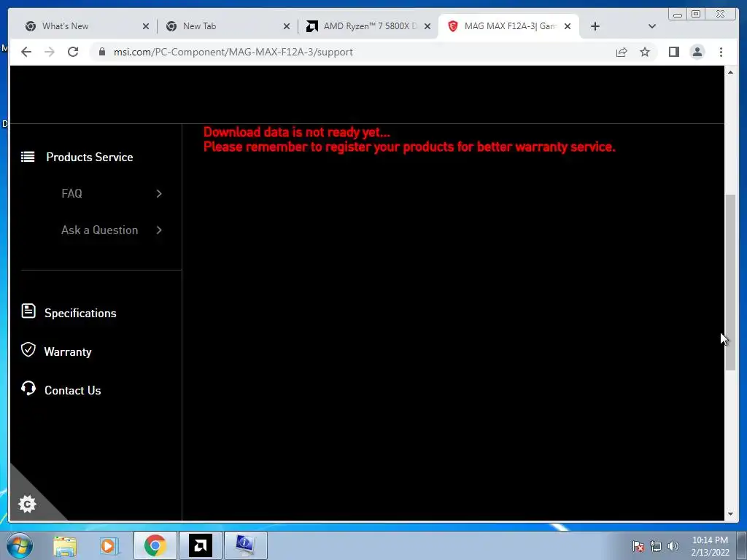Viewport: 747px width, 560px height.
Task: Click the padlock site info icon
Action: click(102, 52)
